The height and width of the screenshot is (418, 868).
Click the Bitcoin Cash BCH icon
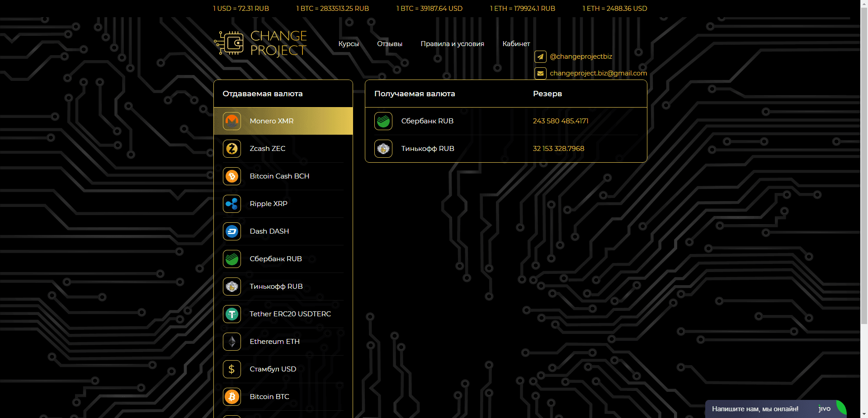pos(232,176)
